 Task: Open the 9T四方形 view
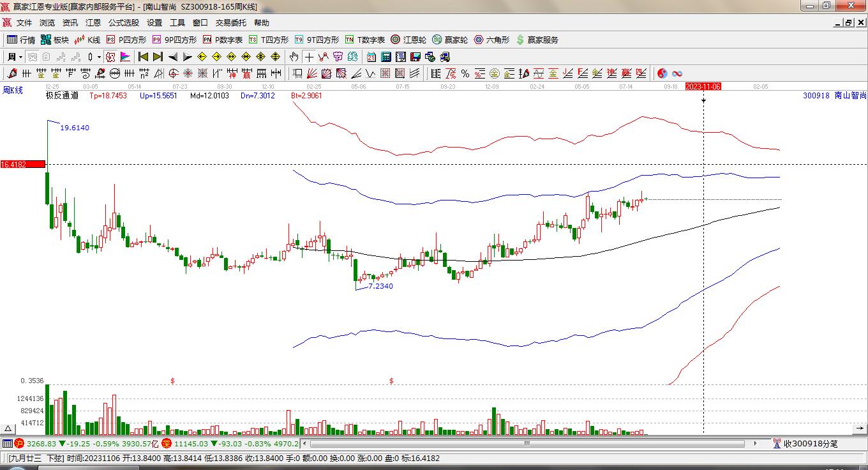[x=317, y=40]
